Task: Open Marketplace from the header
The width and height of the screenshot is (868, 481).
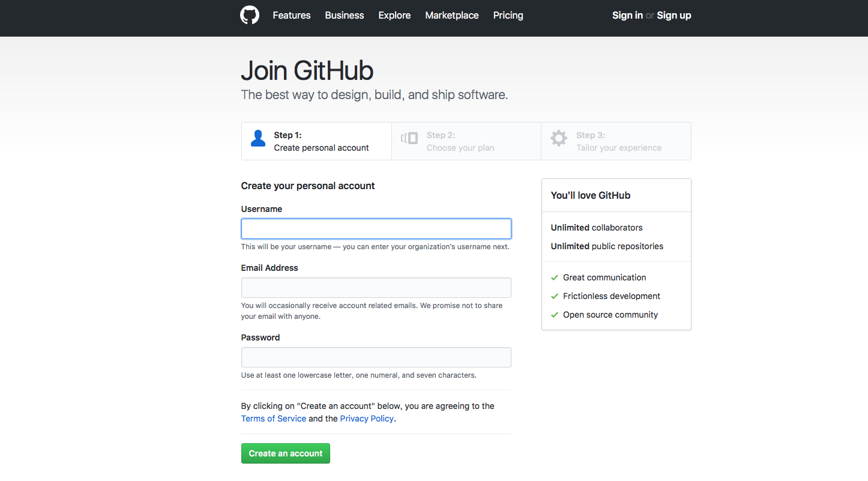Action: click(452, 16)
